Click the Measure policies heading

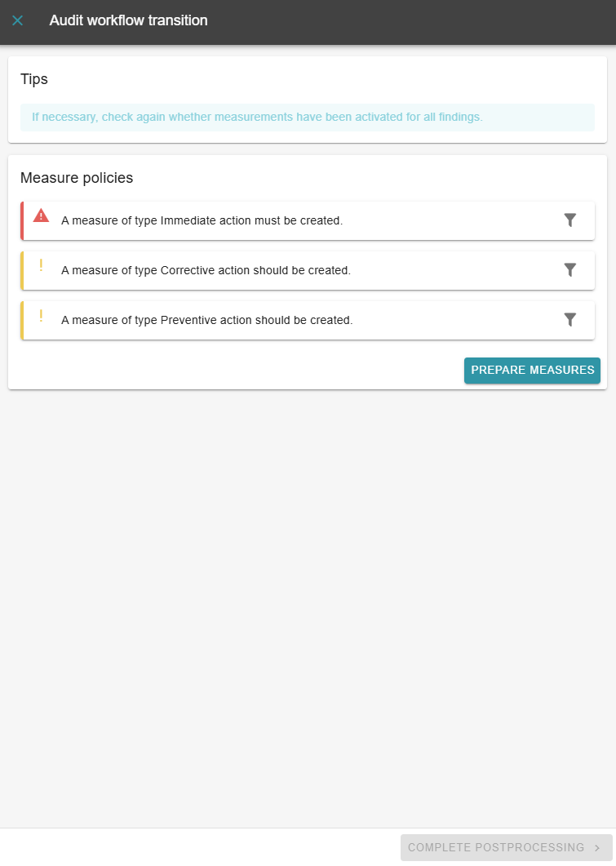77,177
